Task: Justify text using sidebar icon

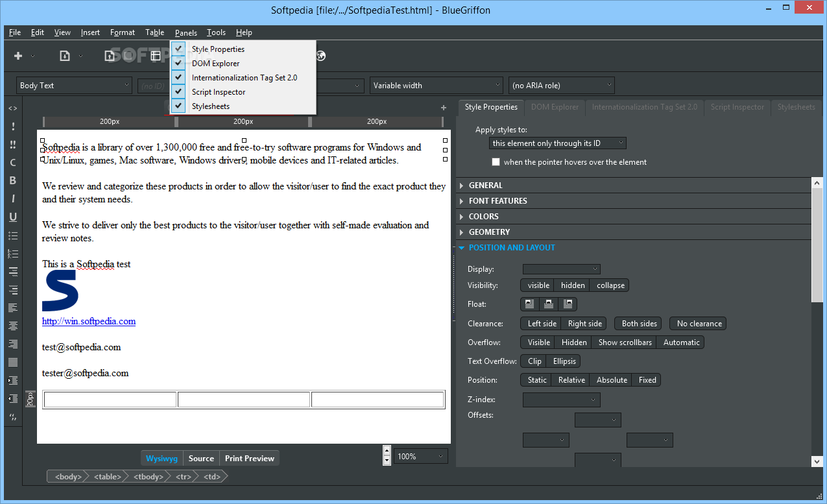Action: tap(13, 363)
